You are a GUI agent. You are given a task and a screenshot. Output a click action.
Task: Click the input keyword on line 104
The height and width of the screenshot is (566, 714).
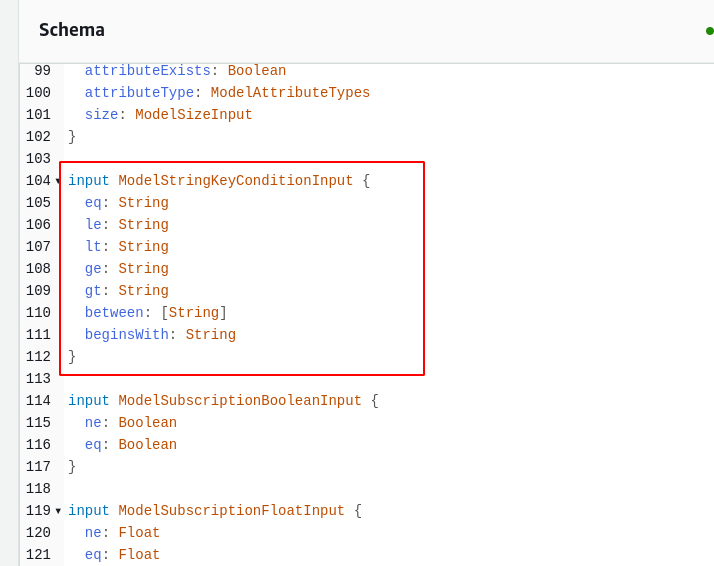click(89, 181)
